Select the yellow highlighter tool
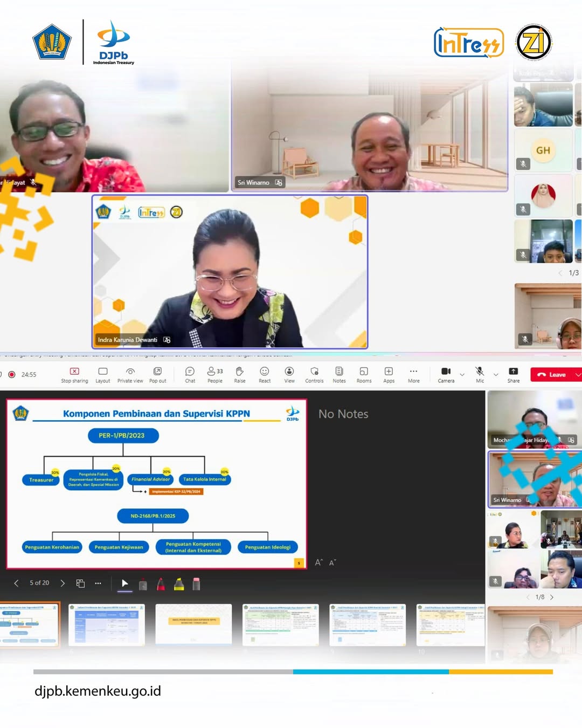Screen dimensions: 582x728 [x=179, y=584]
